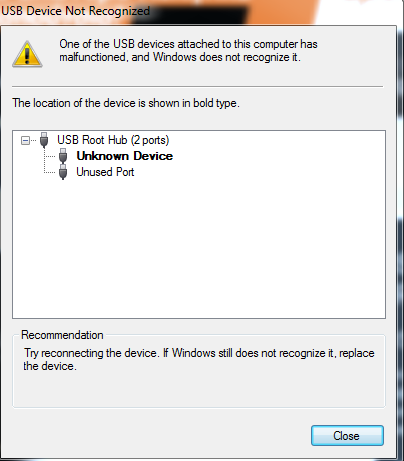
Task: Select the Unused Port entry
Action: 105,172
